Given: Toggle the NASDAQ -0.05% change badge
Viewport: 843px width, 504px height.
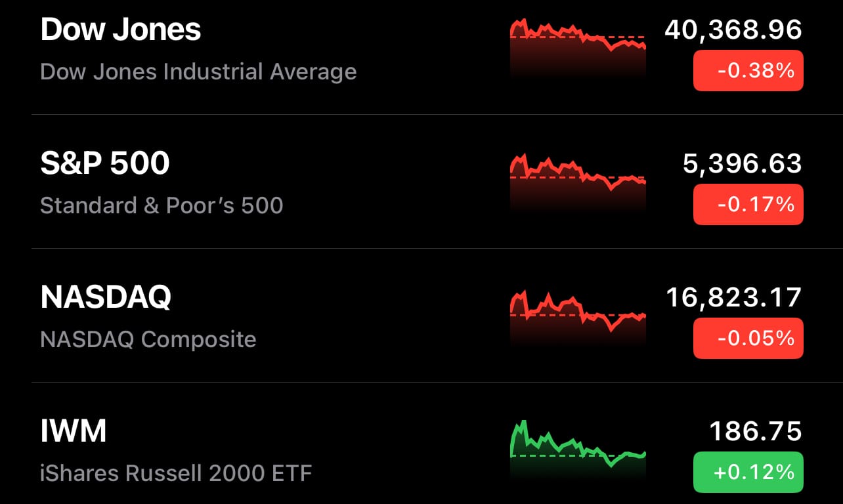Looking at the screenshot, I should [748, 338].
